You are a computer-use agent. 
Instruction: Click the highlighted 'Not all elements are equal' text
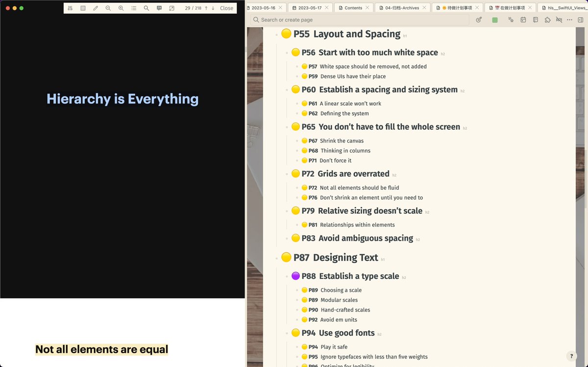point(101,349)
